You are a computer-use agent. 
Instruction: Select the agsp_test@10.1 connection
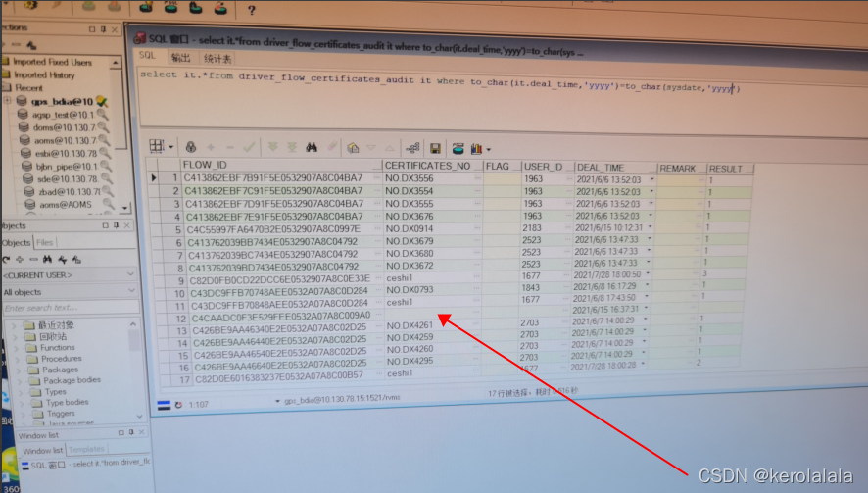click(64, 115)
